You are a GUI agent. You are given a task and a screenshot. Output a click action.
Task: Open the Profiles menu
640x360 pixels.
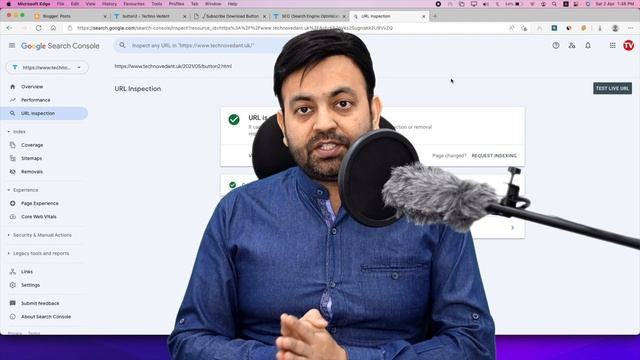176,4
